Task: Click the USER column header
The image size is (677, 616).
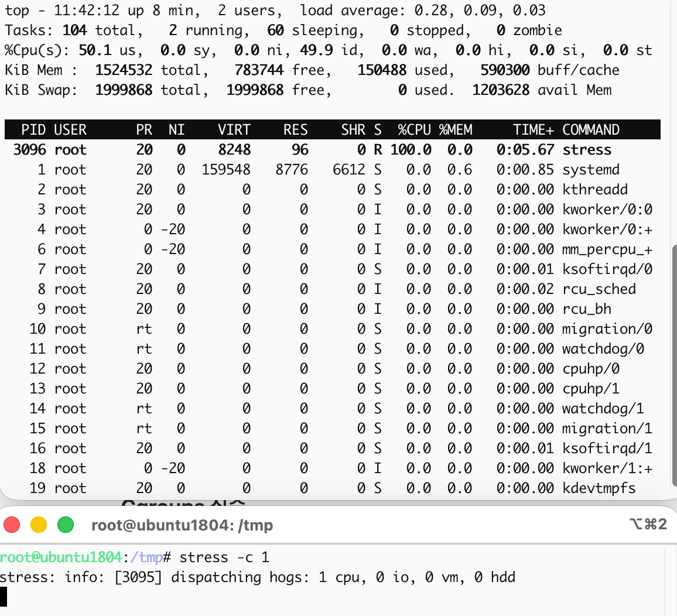Action: (x=70, y=129)
